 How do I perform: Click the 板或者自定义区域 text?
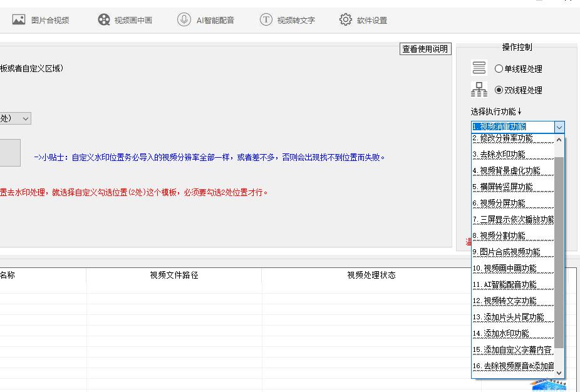point(32,68)
